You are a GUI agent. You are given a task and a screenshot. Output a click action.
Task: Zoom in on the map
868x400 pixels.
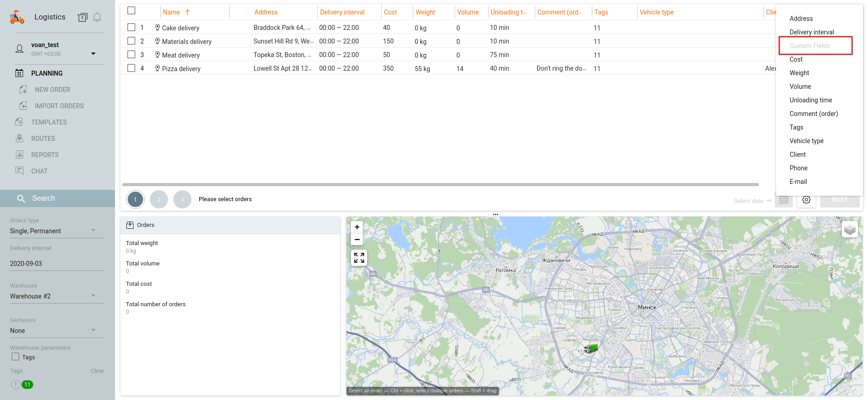pos(357,227)
